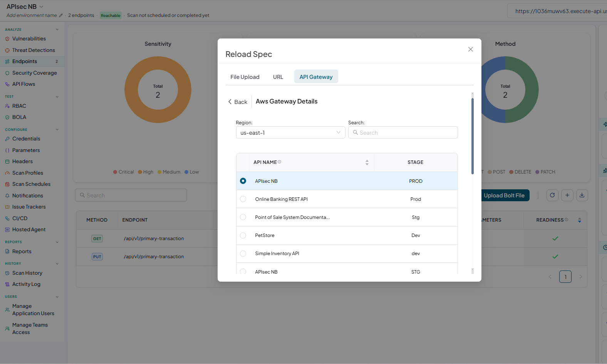Open PUT /api/v1/primary-transaction endpoint
Screen dimensions: 607x364
(x=154, y=257)
